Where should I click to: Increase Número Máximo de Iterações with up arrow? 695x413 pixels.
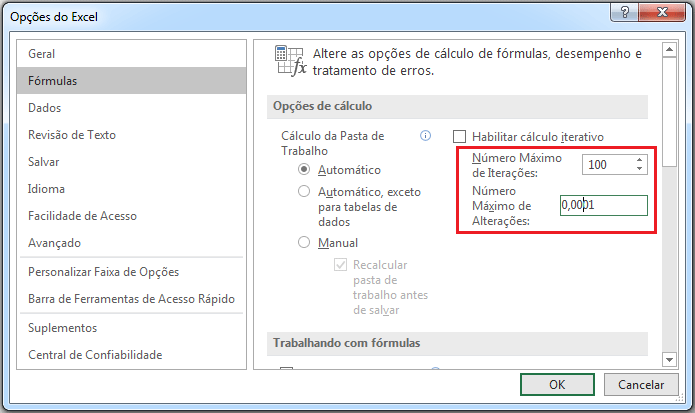point(639,160)
